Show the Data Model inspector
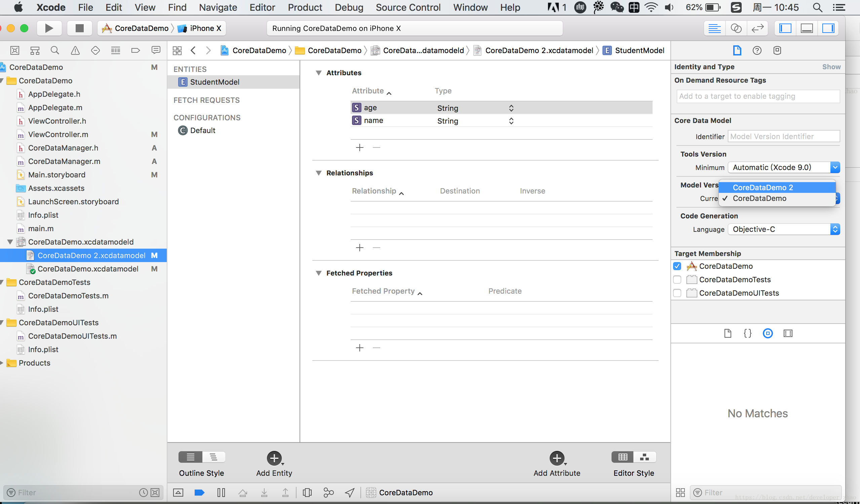 click(777, 50)
